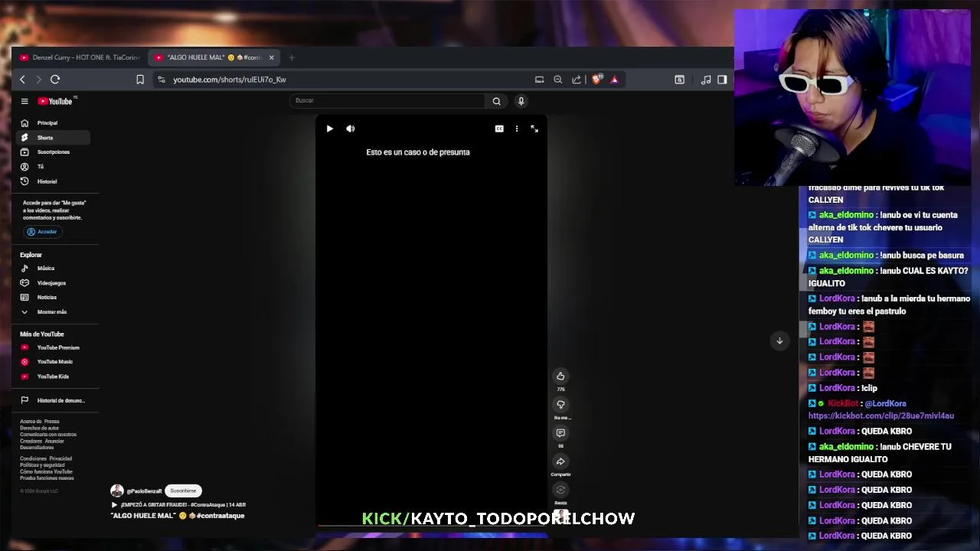Click the Subscribirse button
Image resolution: width=980 pixels, height=551 pixels.
click(183, 491)
